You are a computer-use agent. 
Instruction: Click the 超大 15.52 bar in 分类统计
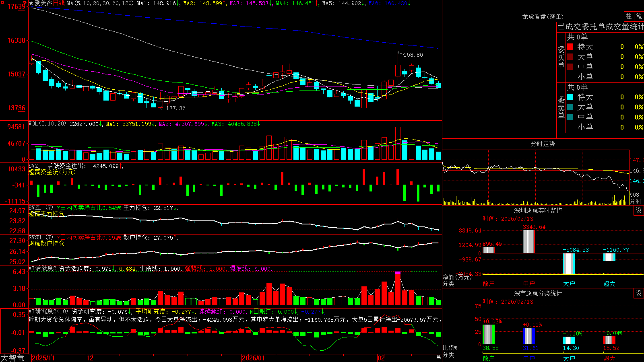click(609, 340)
